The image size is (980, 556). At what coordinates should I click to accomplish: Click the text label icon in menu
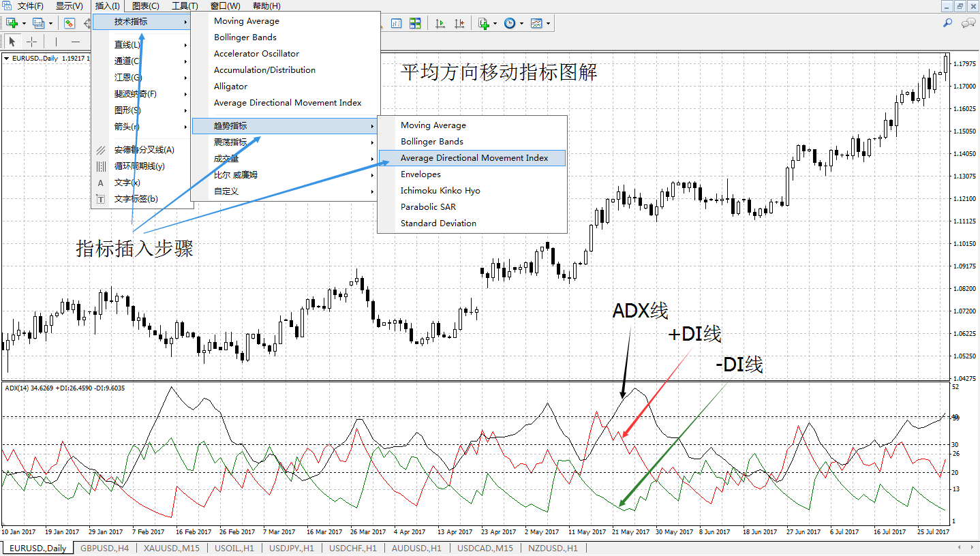101,199
